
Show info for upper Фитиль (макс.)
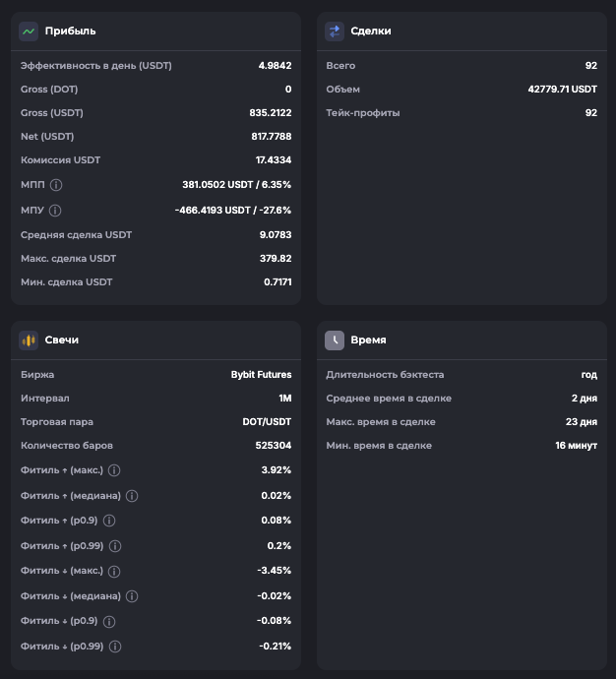[114, 470]
